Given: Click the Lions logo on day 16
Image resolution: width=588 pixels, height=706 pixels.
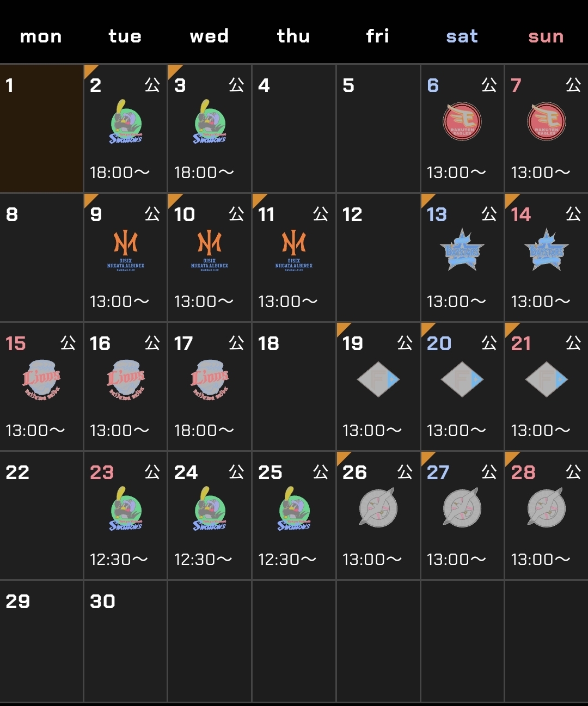Looking at the screenshot, I should click(125, 379).
